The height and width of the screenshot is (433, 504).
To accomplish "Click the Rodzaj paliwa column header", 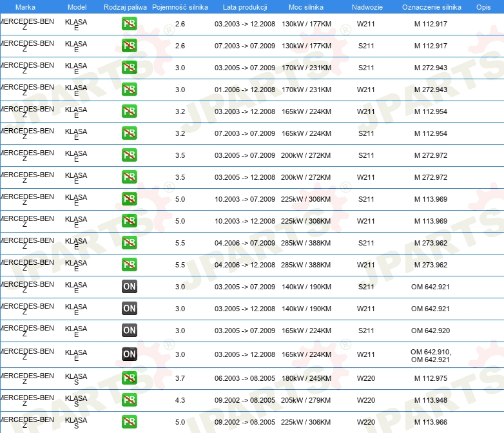I will point(125,7).
